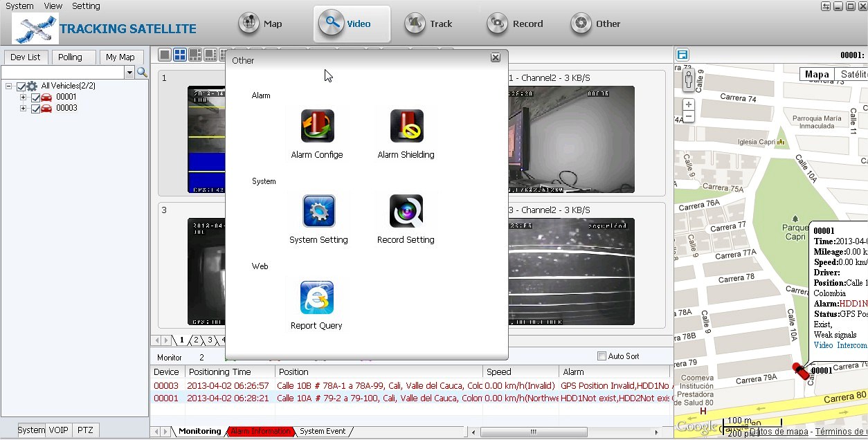868x440 pixels.
Task: Click Intercom link in vehicle popup
Action: pyautogui.click(x=852, y=345)
